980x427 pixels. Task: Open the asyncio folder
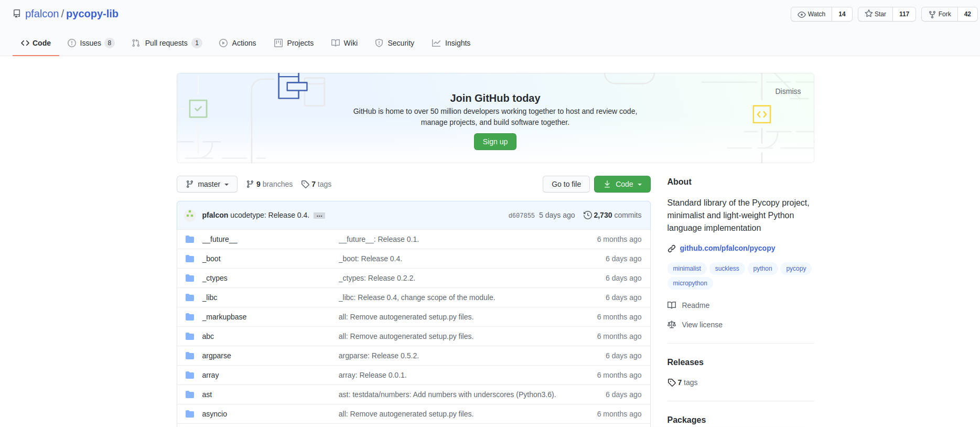214,414
